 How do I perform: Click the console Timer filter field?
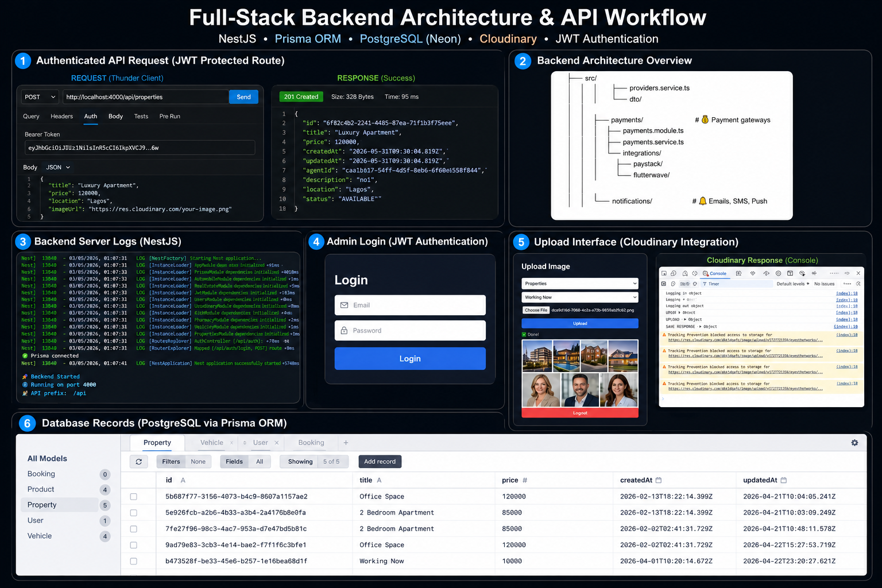(737, 284)
